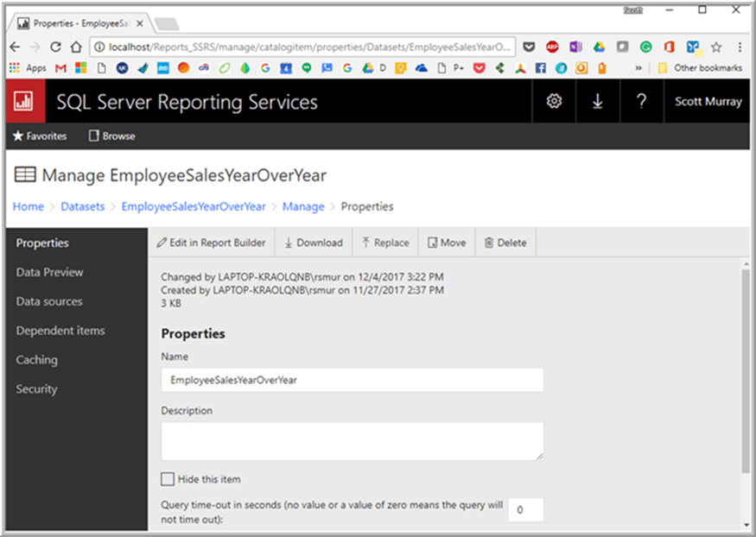
Task: Show more bookmarks with overflow chevron
Action: pos(638,68)
